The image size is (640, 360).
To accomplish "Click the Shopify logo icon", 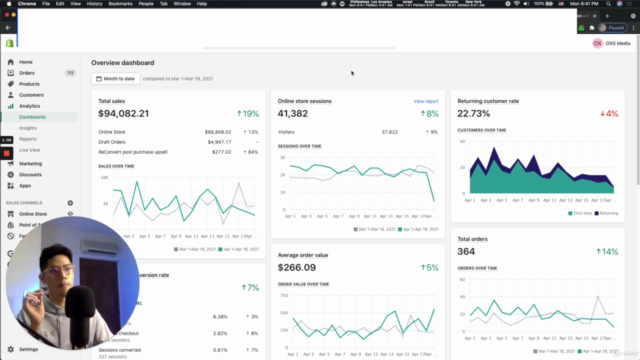I will [x=9, y=42].
